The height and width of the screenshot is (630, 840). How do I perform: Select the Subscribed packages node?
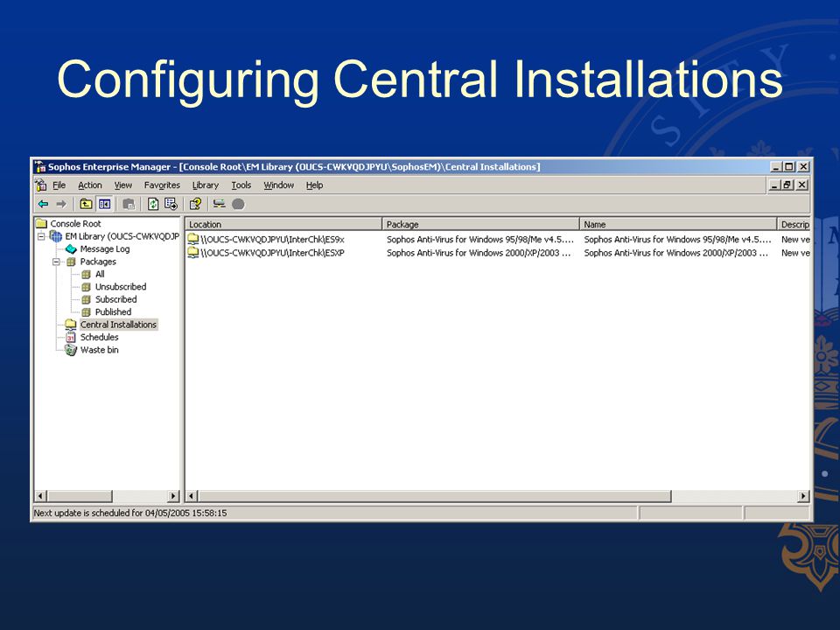tap(116, 299)
